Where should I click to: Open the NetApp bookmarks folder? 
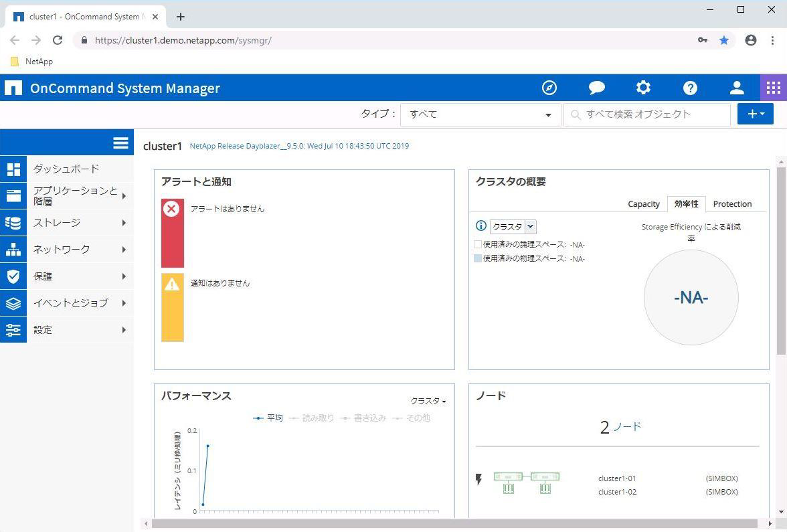(31, 62)
